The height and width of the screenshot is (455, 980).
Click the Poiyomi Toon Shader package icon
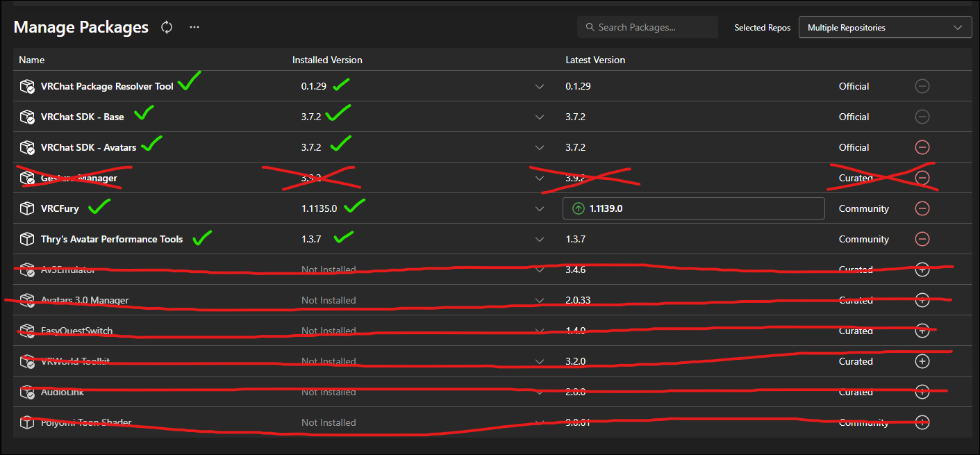coord(27,422)
